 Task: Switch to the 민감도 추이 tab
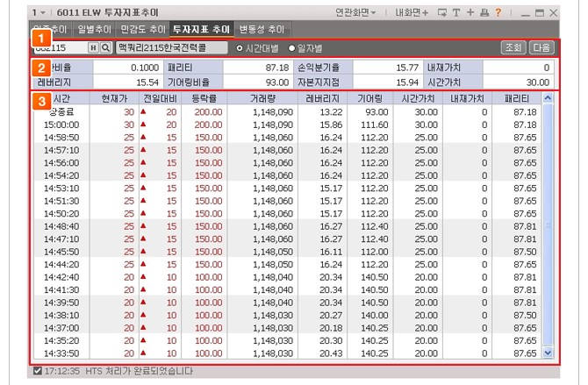(142, 29)
